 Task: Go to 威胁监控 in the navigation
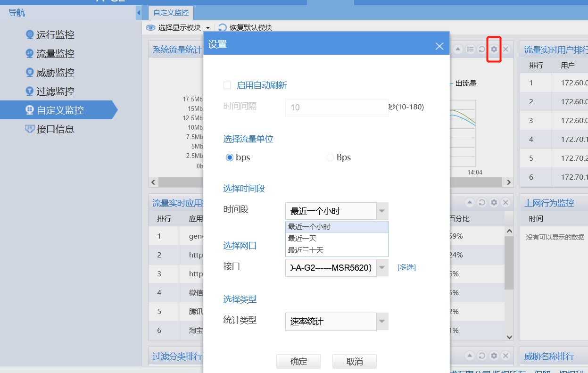55,73
